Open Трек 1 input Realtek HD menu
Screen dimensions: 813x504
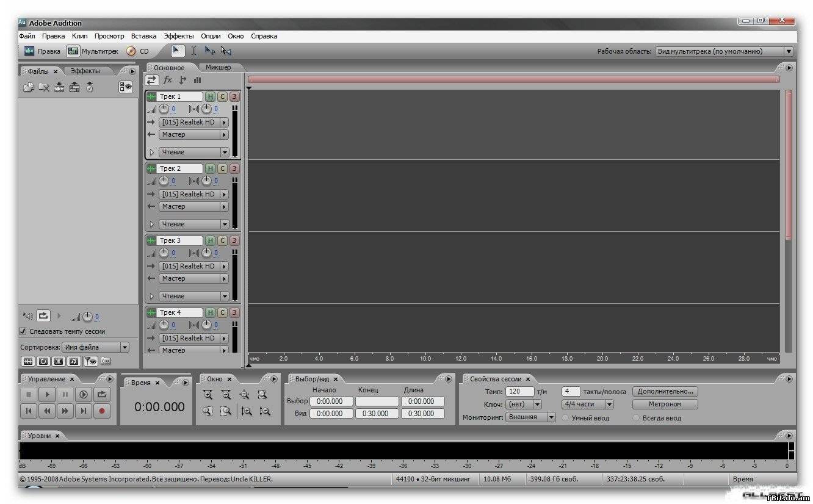pos(193,122)
